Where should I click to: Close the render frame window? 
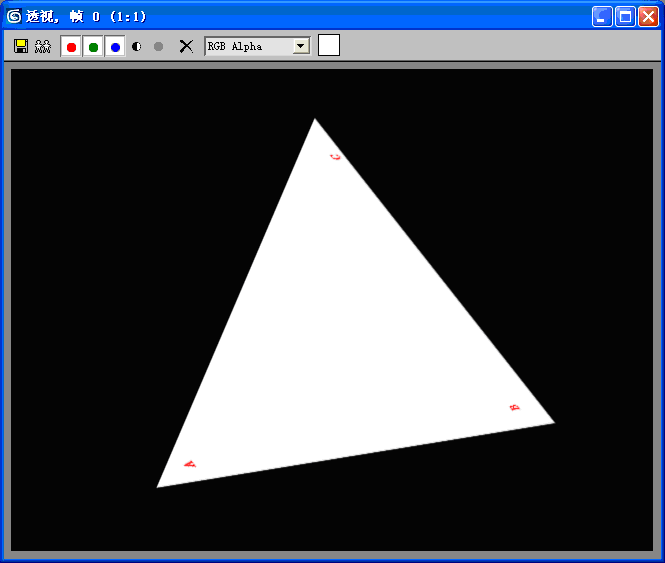648,17
